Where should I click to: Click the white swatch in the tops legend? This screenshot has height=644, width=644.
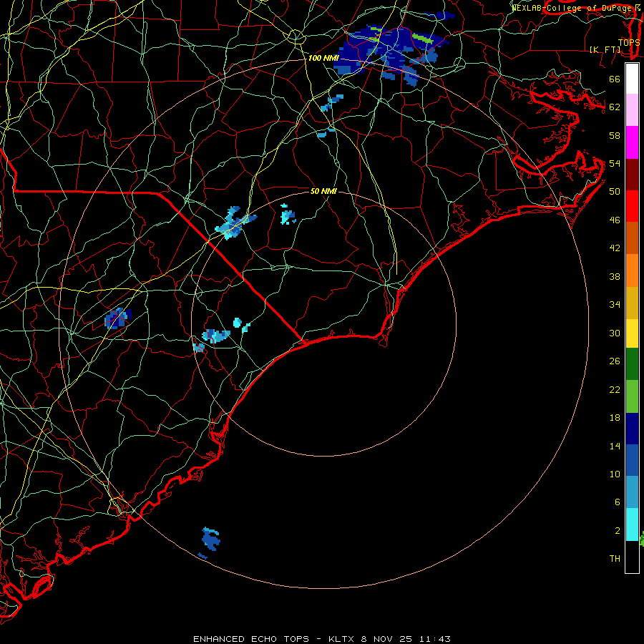pos(632,79)
